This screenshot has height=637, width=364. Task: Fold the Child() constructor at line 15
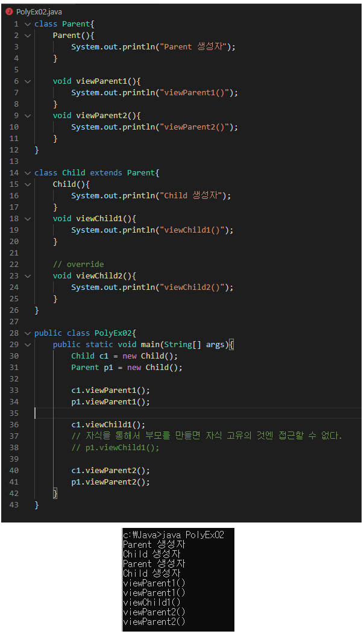click(28, 184)
